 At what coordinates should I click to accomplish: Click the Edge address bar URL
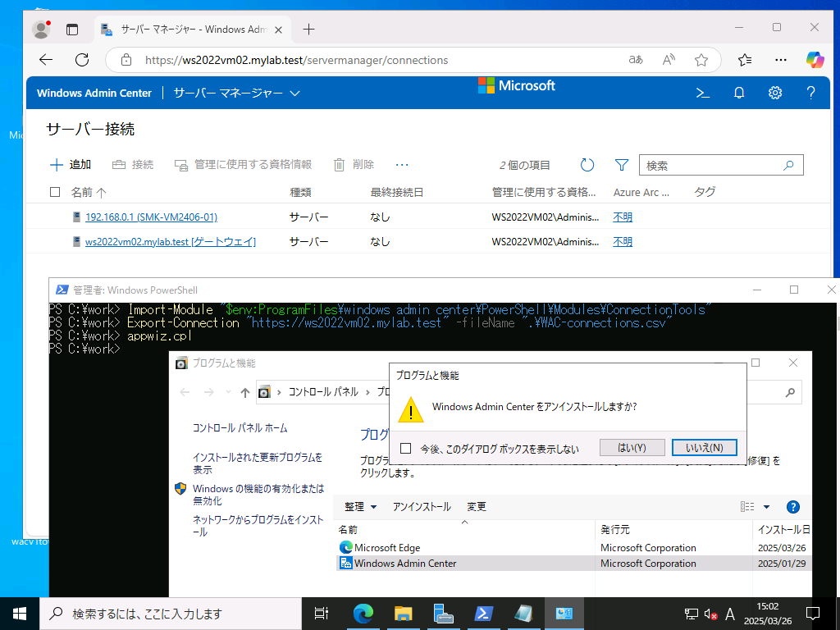click(296, 60)
